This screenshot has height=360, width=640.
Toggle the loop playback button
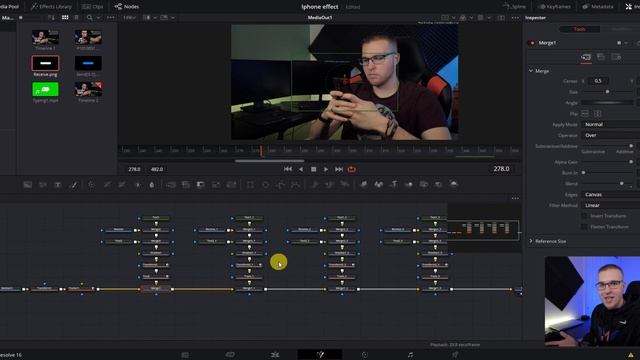[x=351, y=169]
